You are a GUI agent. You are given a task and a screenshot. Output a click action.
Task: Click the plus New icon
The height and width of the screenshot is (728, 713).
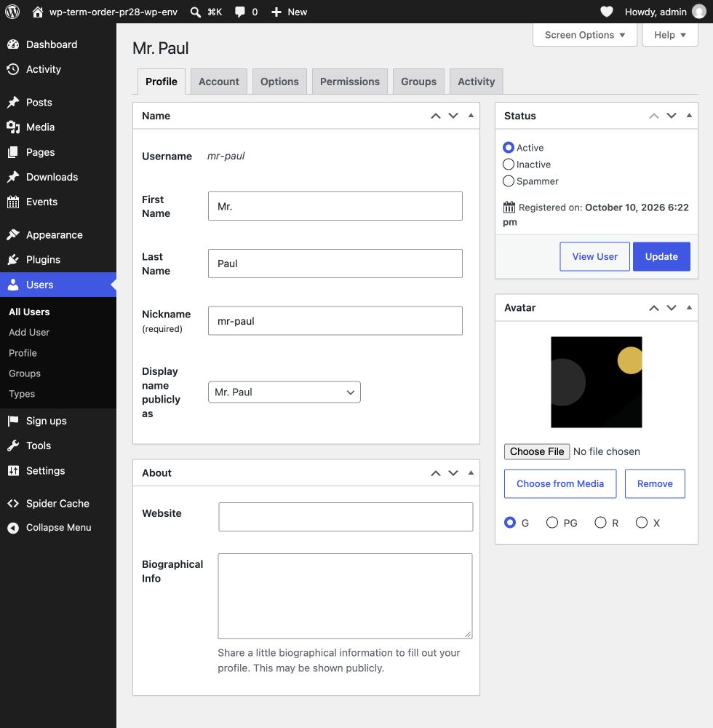(276, 12)
